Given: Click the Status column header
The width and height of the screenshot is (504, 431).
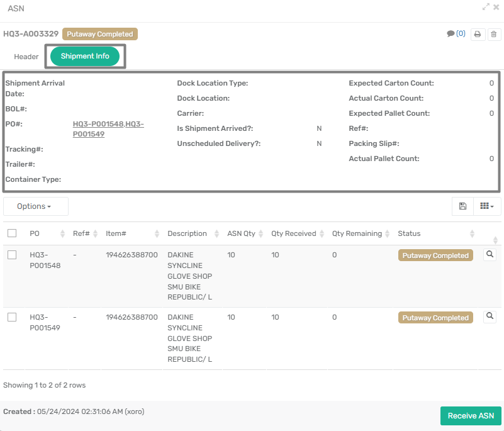Looking at the screenshot, I should point(409,233).
